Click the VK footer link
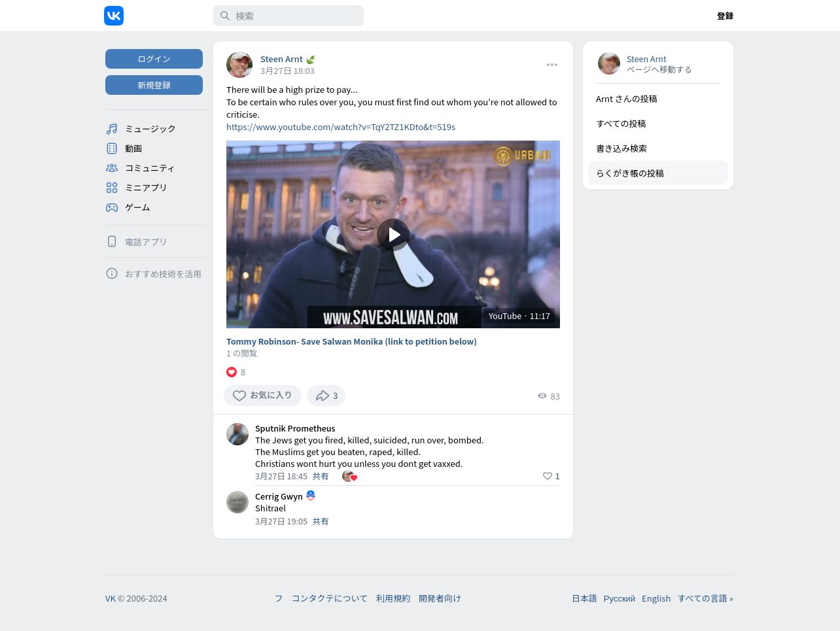 pos(111,598)
